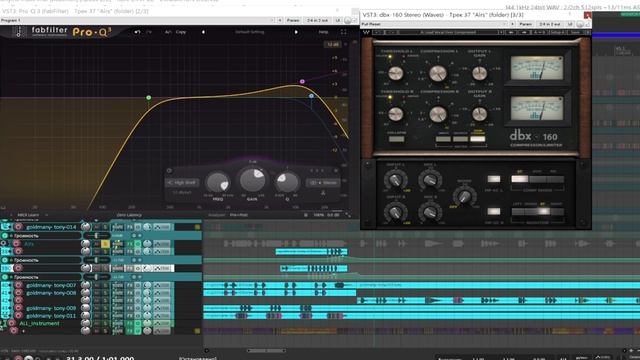Click Compression R knob on dbx-160

coord(438,114)
